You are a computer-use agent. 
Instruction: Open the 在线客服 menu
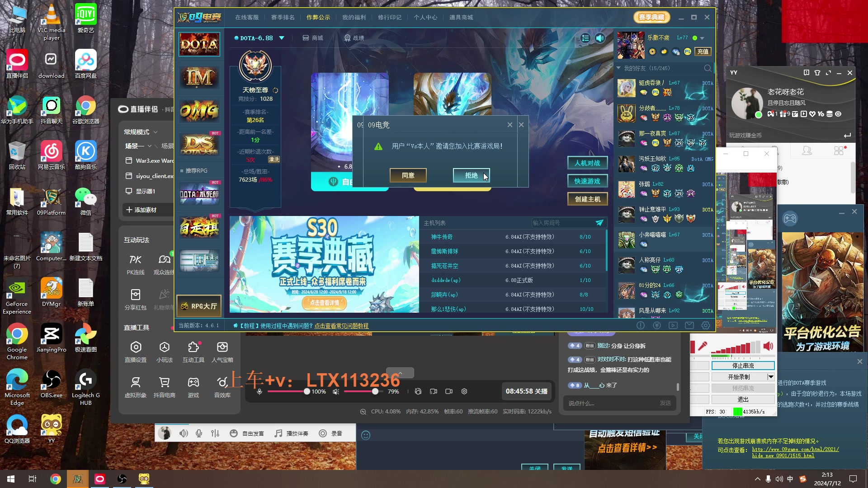[247, 17]
